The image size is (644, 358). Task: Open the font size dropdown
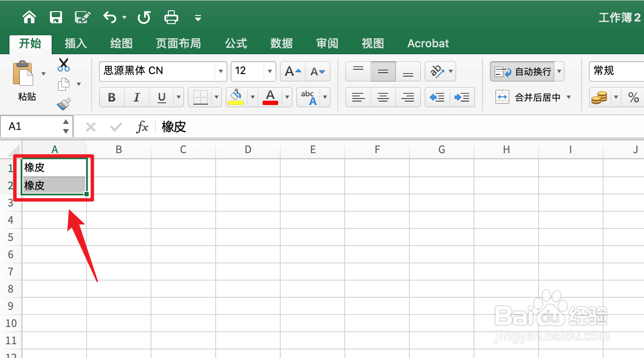pyautogui.click(x=269, y=71)
